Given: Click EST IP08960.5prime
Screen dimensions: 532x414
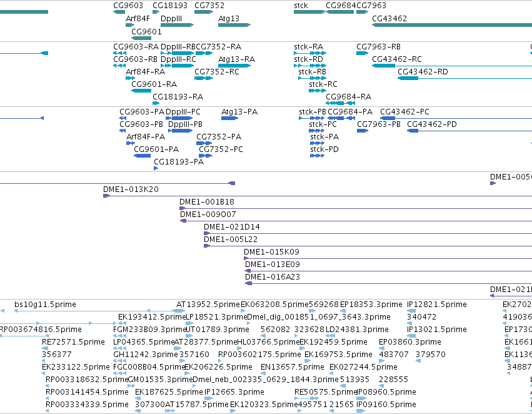Looking at the screenshot, I should 386,392.
